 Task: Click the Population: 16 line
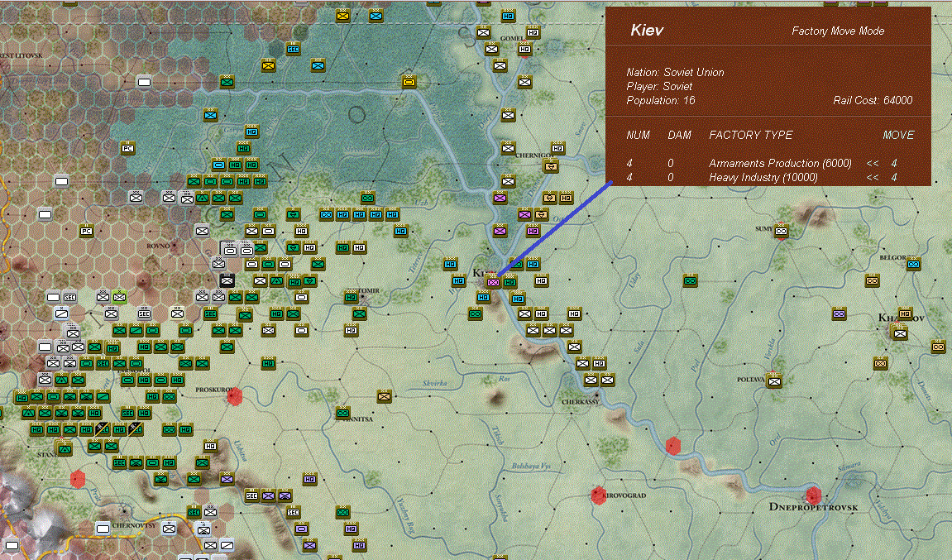(661, 100)
